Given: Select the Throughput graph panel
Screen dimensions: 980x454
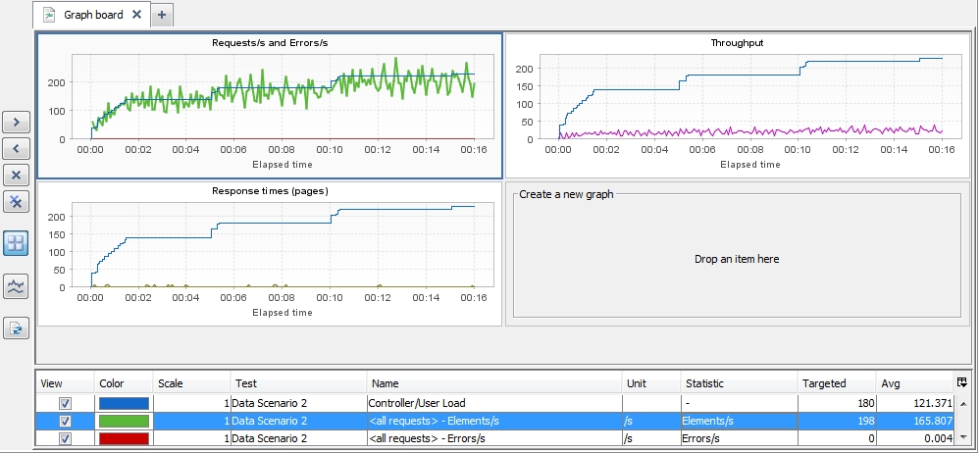Looking at the screenshot, I should point(737,105).
